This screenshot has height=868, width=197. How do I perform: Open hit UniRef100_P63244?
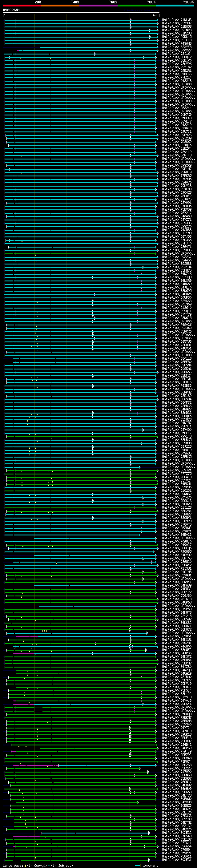[177, 108]
